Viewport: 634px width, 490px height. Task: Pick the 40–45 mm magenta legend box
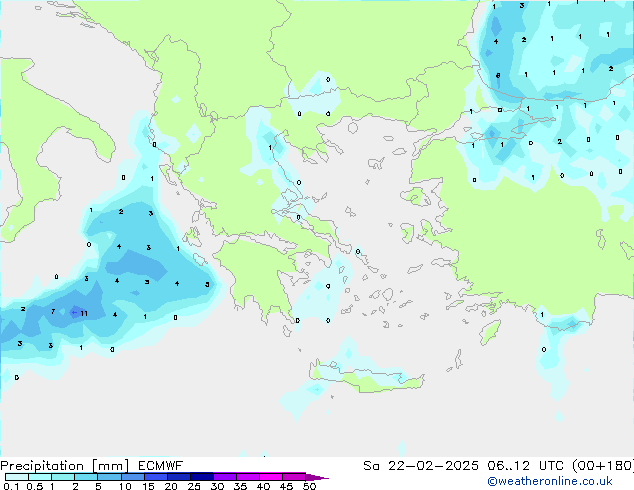[x=271, y=477]
